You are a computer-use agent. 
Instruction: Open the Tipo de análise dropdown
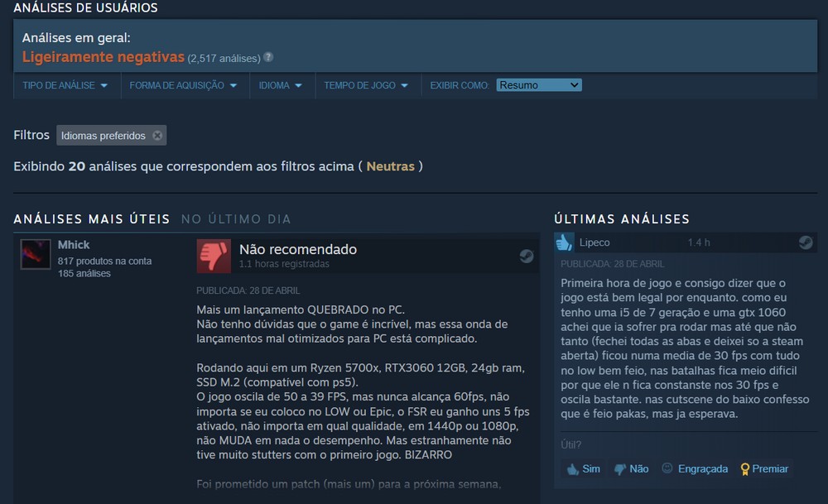(x=65, y=85)
